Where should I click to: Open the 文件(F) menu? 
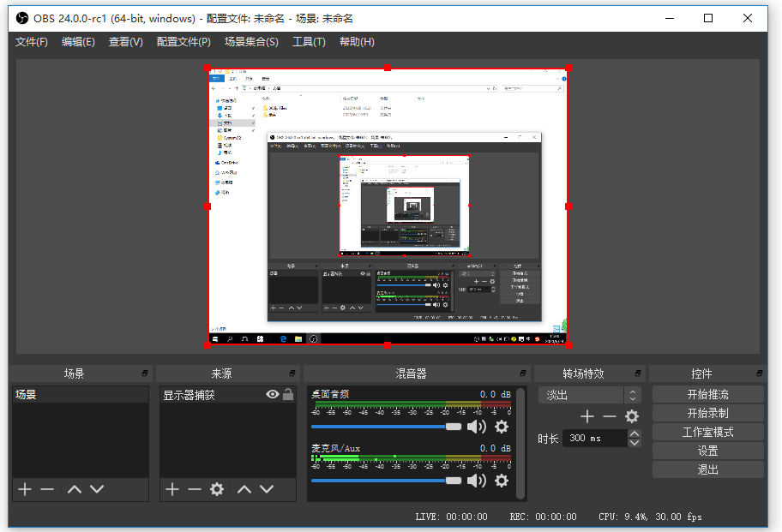pyautogui.click(x=32, y=42)
